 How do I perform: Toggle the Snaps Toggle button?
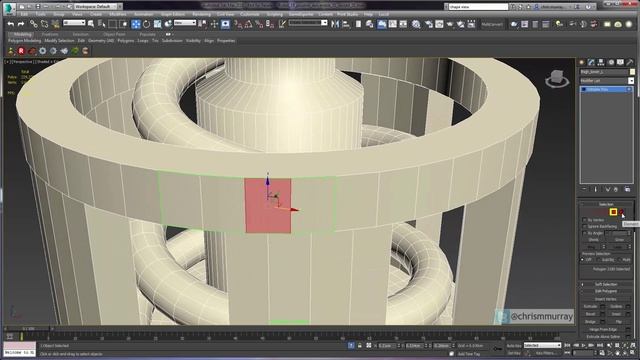[x=238, y=24]
